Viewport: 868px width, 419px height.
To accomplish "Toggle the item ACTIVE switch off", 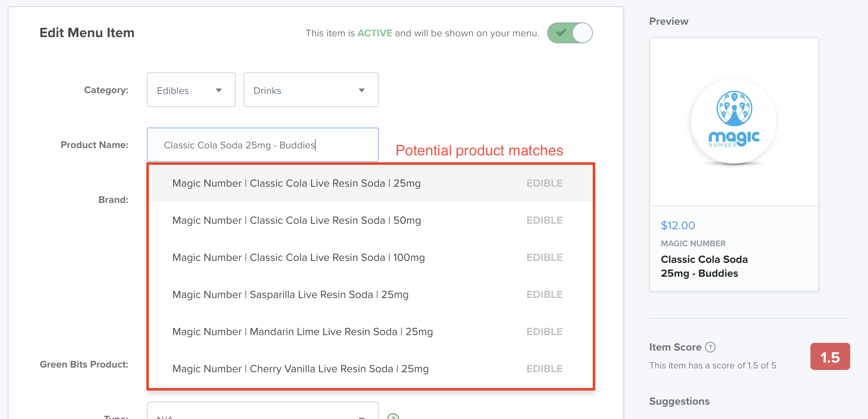I will pyautogui.click(x=570, y=33).
